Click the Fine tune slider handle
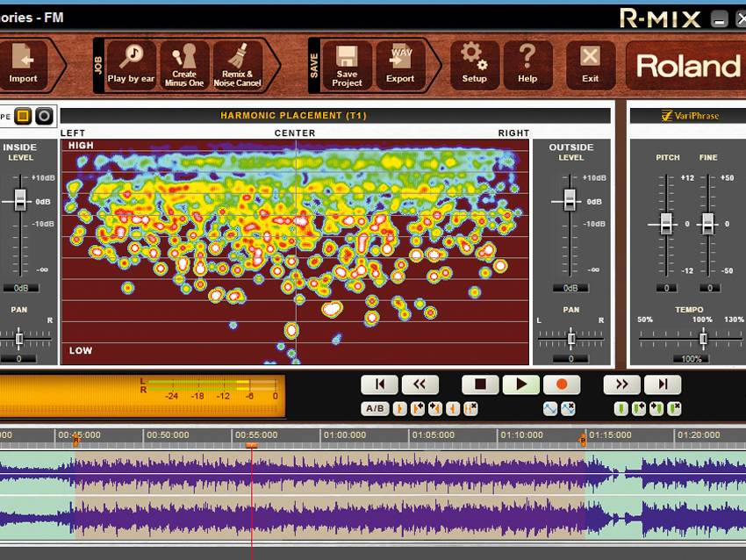This screenshot has height=560, width=746. click(x=708, y=224)
